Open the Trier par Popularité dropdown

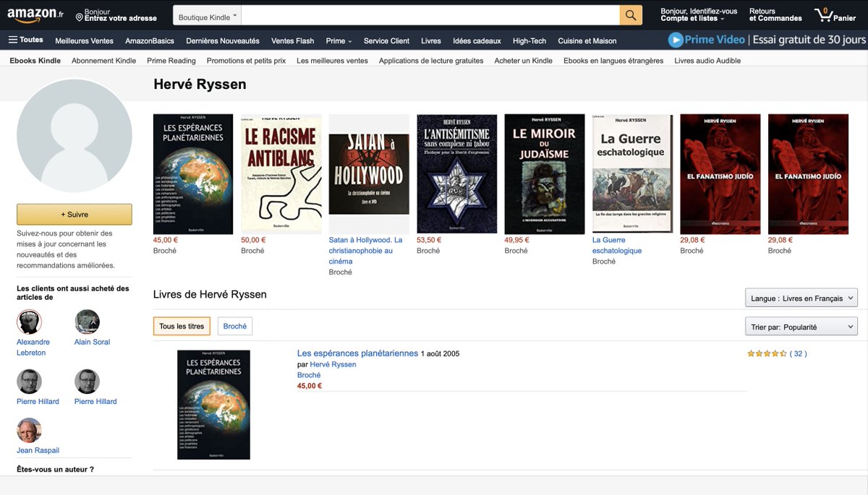[x=801, y=327]
